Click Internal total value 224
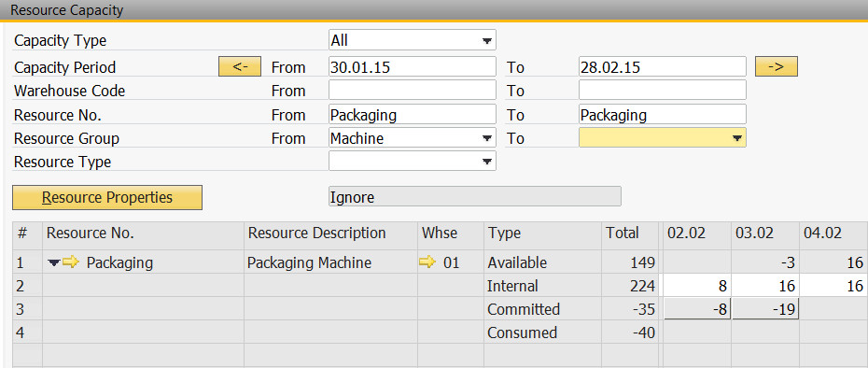This screenshot has height=368, width=868. point(629,286)
